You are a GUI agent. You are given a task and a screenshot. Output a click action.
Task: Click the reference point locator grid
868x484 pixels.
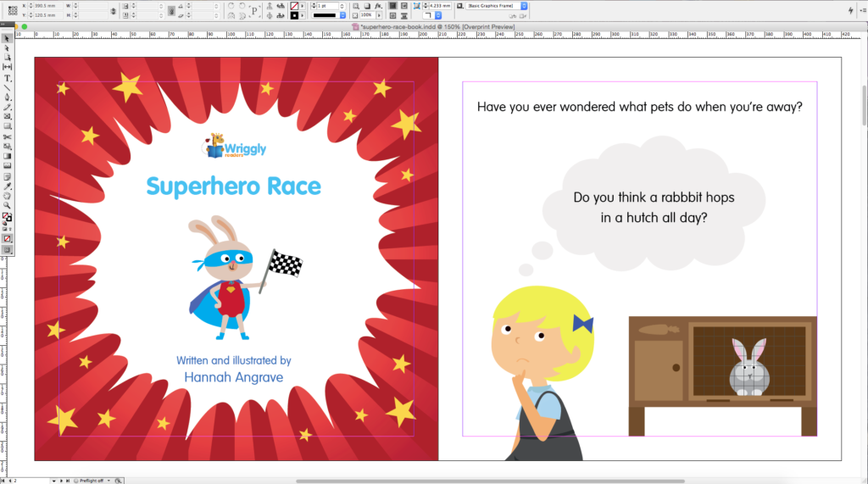point(13,10)
